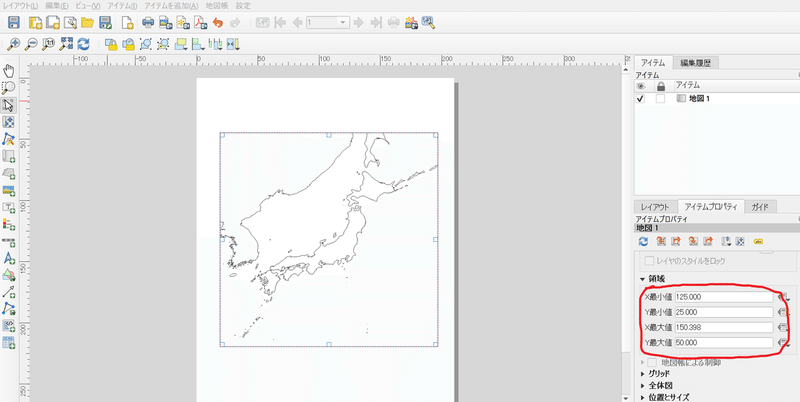Select the Add picture tool
This screenshot has width=800, height=402.
(9, 190)
